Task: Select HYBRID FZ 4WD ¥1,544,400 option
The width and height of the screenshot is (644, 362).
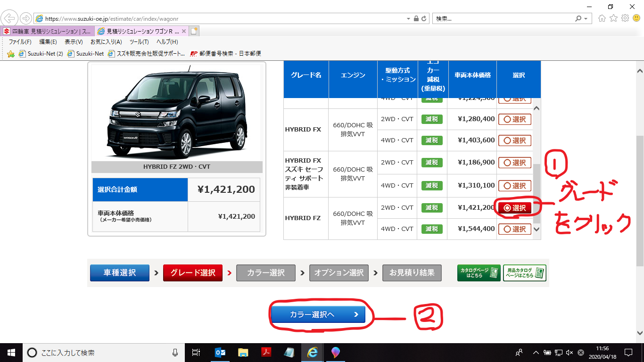Action: (x=514, y=229)
